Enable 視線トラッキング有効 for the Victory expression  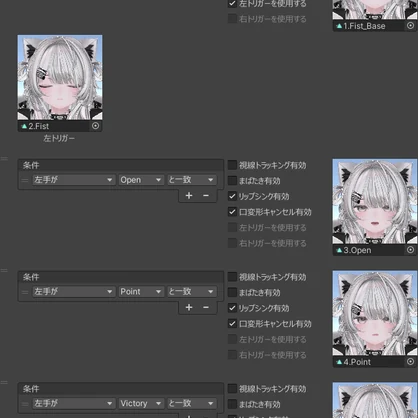232,388
